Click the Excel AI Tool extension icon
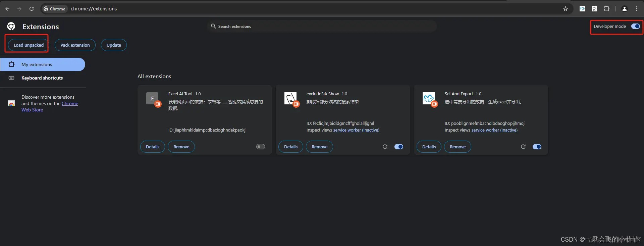This screenshot has width=644, height=246. 153,99
